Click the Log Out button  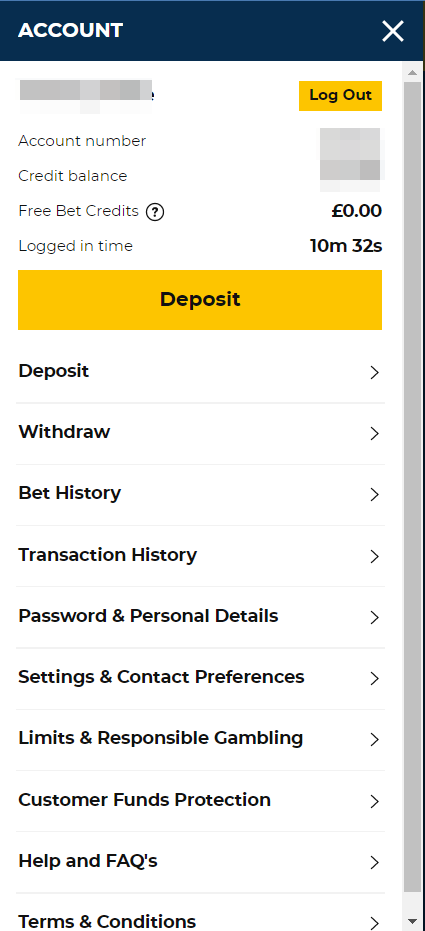(x=340, y=96)
